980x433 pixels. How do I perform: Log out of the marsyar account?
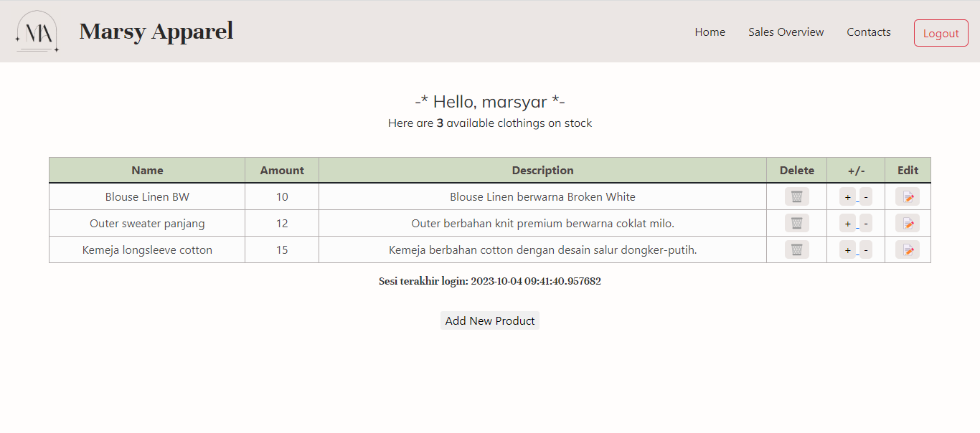coord(941,32)
